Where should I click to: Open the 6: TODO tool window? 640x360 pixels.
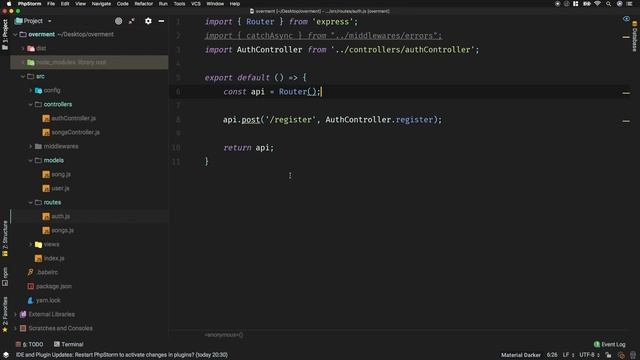29,344
